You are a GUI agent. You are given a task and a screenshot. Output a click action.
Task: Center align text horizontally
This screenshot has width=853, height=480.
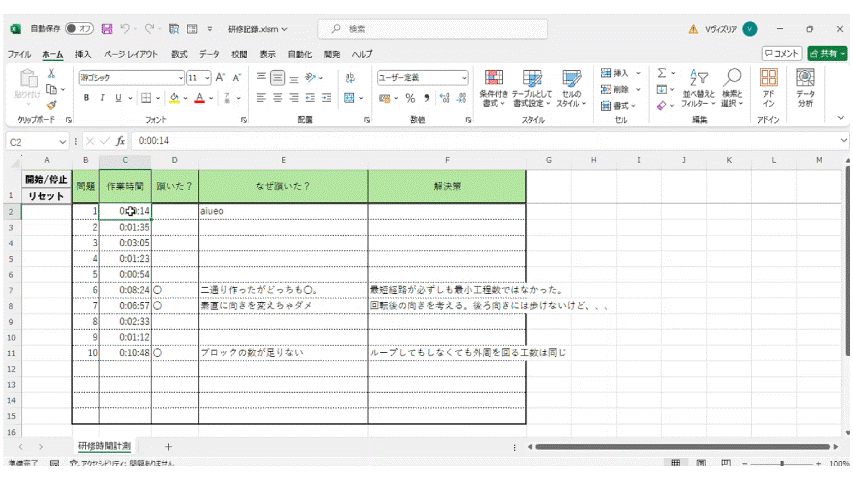pos(277,98)
